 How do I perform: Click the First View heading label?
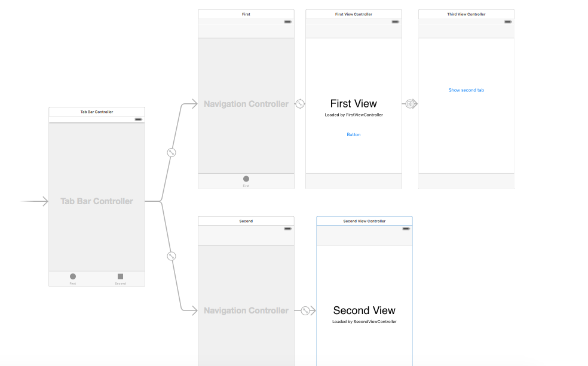pyautogui.click(x=354, y=104)
